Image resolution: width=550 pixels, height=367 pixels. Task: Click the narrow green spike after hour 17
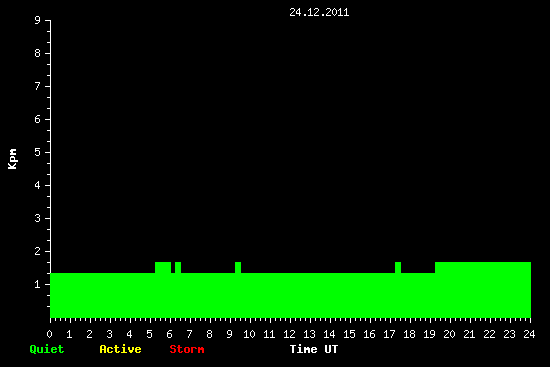(x=398, y=267)
